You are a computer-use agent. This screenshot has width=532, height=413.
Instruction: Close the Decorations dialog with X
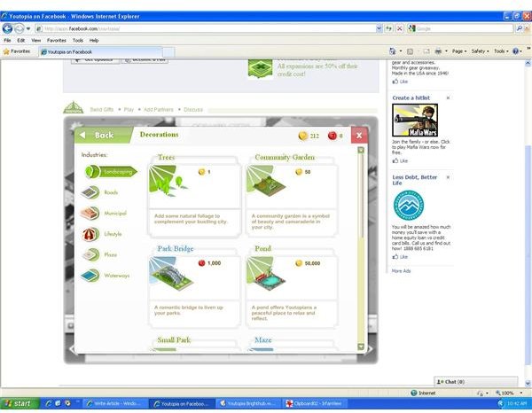[359, 136]
